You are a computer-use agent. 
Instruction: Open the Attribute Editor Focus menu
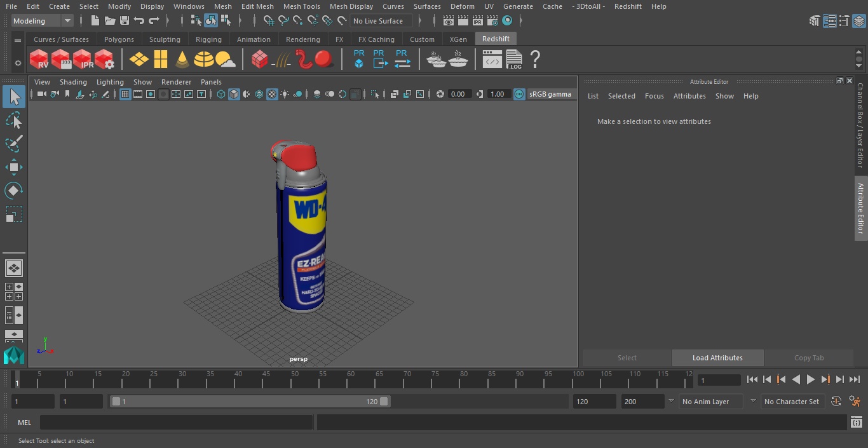654,96
